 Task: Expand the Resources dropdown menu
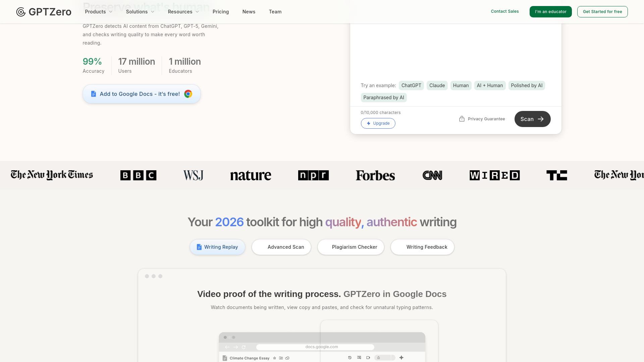tap(183, 12)
